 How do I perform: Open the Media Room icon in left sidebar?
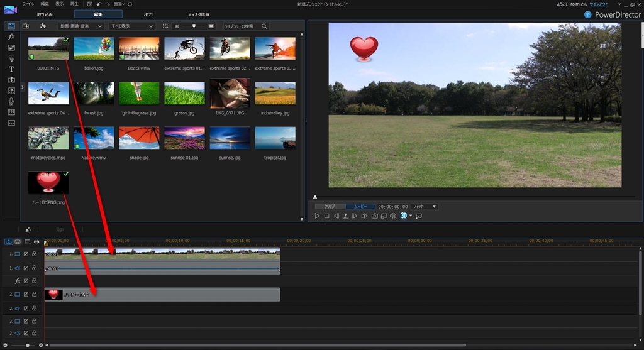click(x=11, y=26)
